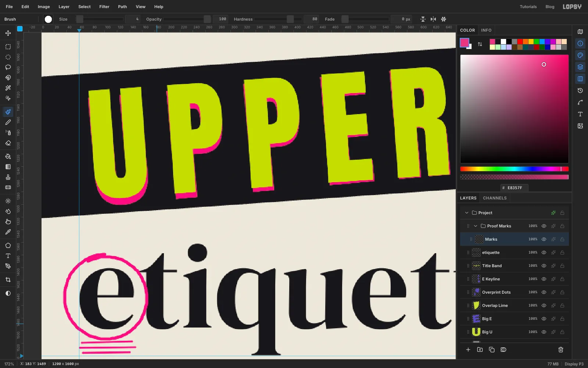The height and width of the screenshot is (368, 588).
Task: Open the Filter menu
Action: pos(104,7)
